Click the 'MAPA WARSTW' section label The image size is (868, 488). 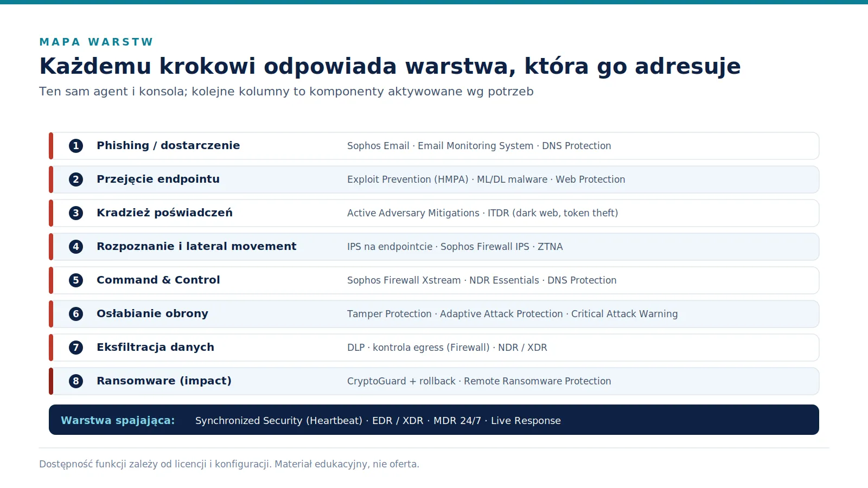(x=96, y=42)
